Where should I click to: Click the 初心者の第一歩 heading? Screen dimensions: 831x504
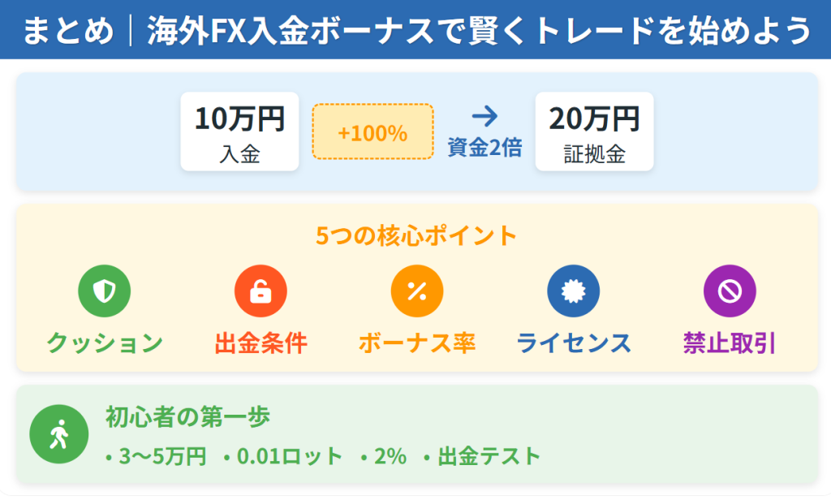[x=187, y=417]
